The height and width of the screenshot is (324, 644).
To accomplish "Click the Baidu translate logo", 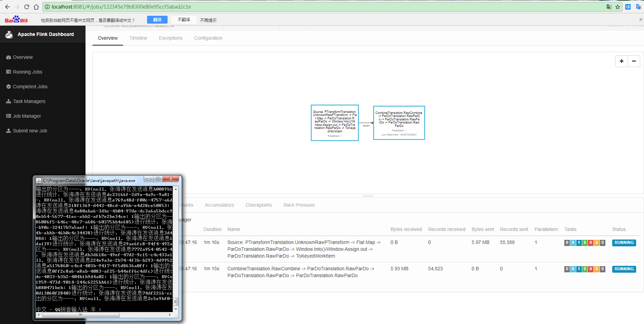I will pos(16,20).
